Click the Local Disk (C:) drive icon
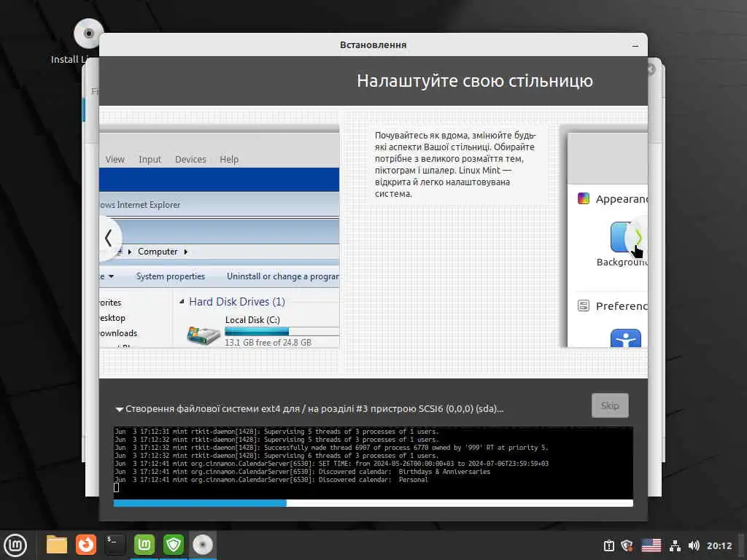This screenshot has width=747, height=560. pyautogui.click(x=204, y=335)
